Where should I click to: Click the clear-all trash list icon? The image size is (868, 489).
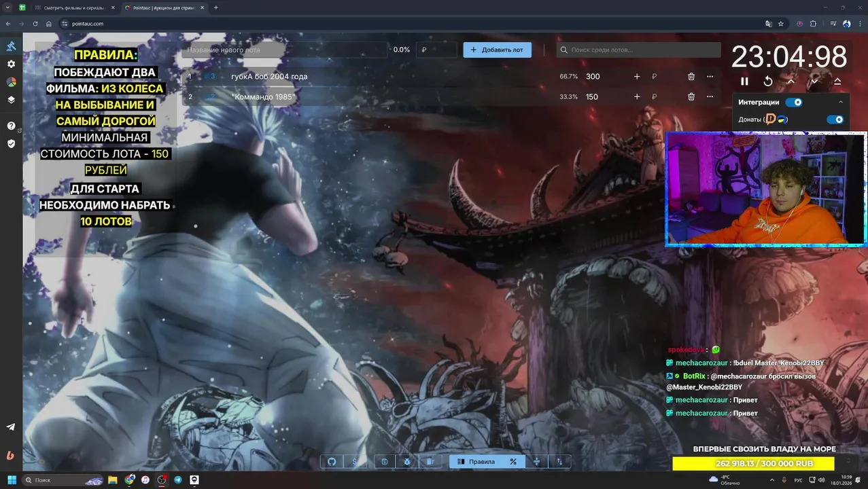(430, 462)
